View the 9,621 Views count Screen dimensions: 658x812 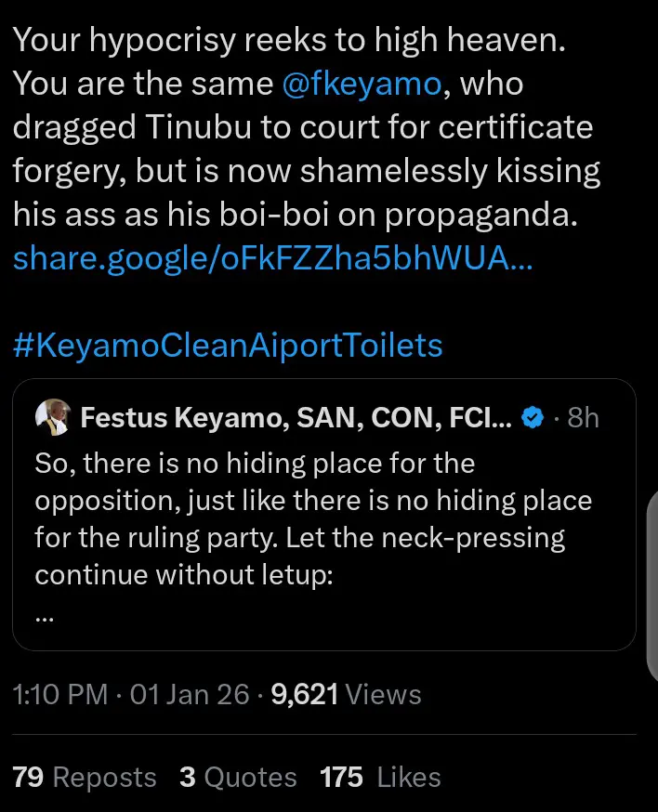[x=346, y=695]
